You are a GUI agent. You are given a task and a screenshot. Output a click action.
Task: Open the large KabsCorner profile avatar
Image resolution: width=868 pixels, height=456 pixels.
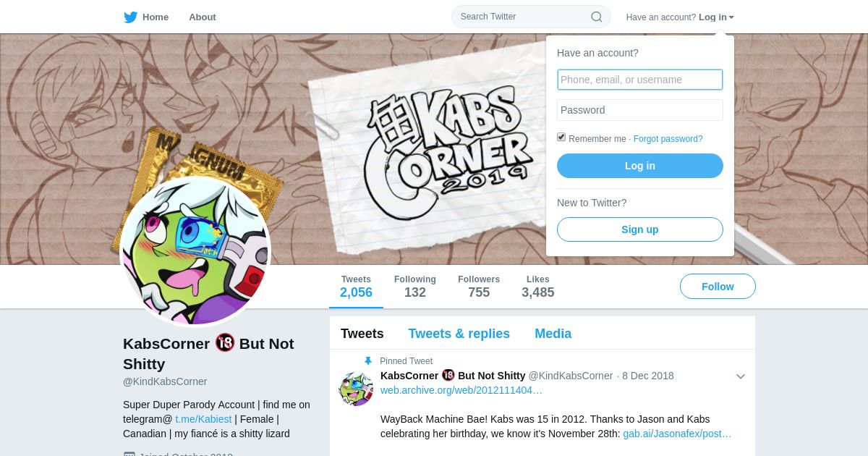[195, 251]
